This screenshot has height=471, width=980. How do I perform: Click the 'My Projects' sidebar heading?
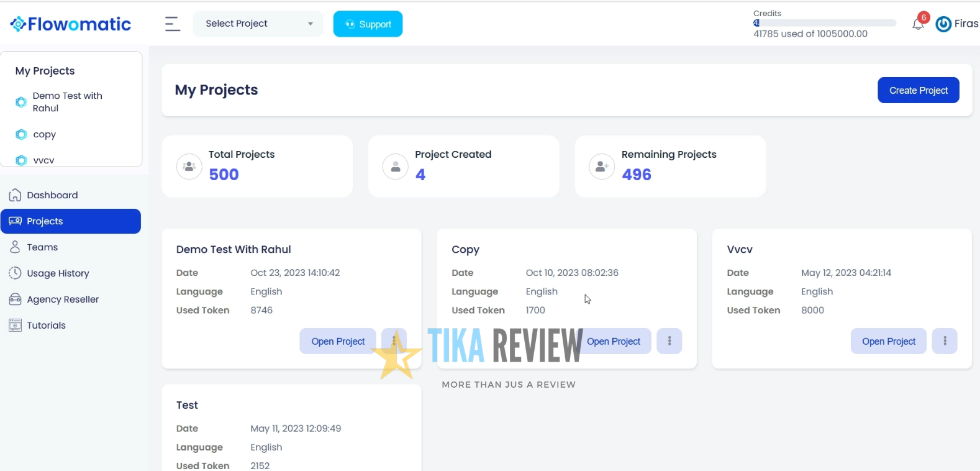(45, 71)
